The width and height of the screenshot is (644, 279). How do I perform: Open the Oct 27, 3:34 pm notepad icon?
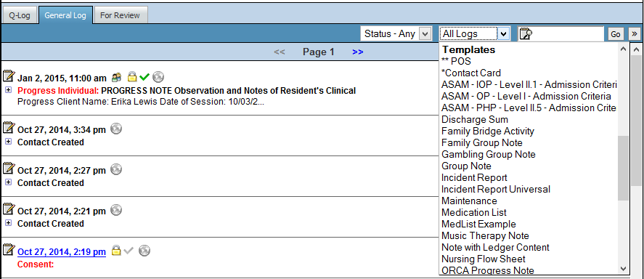click(x=9, y=128)
